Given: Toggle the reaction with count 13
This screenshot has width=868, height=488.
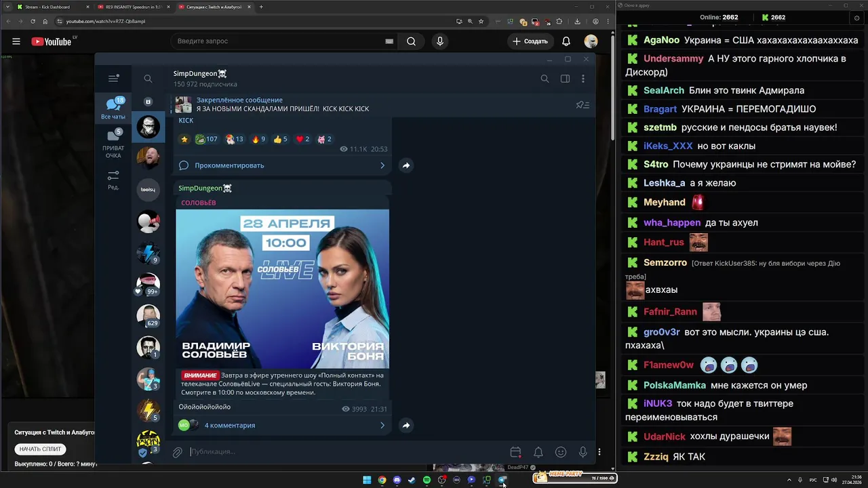Looking at the screenshot, I should click(x=235, y=139).
